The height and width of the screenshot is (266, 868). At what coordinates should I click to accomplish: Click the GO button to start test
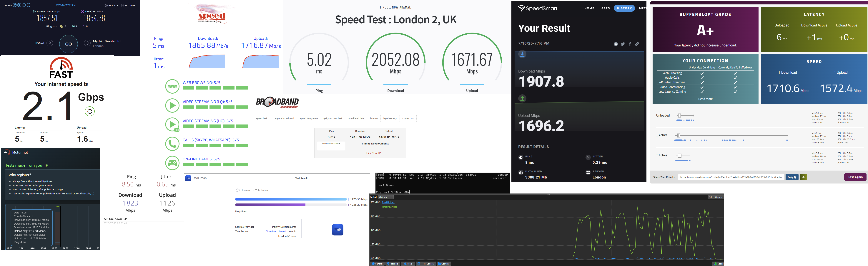click(x=68, y=44)
